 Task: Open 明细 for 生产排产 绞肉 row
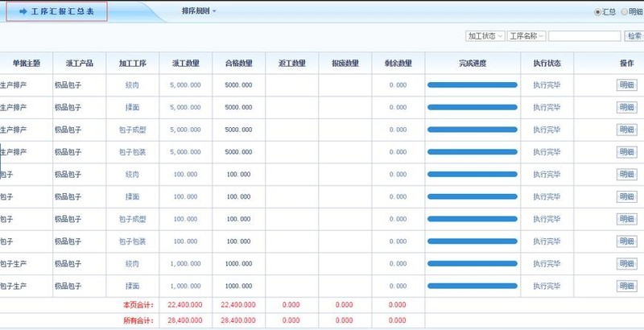(627, 85)
